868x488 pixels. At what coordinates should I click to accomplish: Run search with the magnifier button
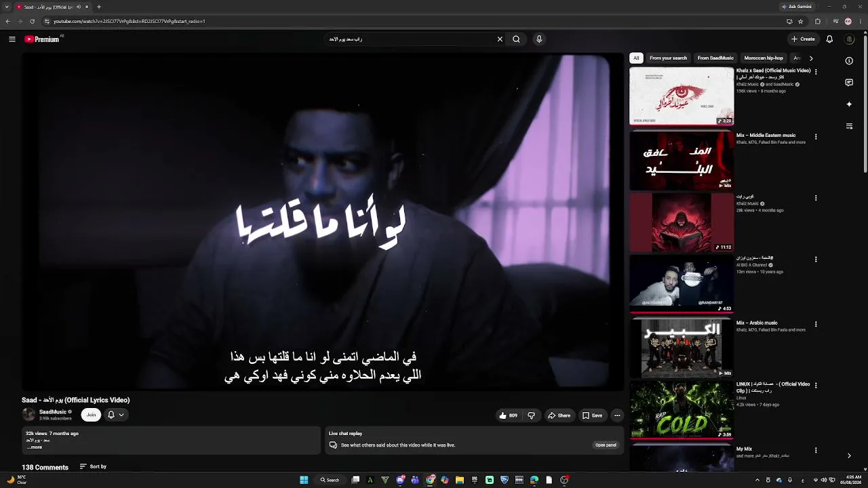point(516,39)
